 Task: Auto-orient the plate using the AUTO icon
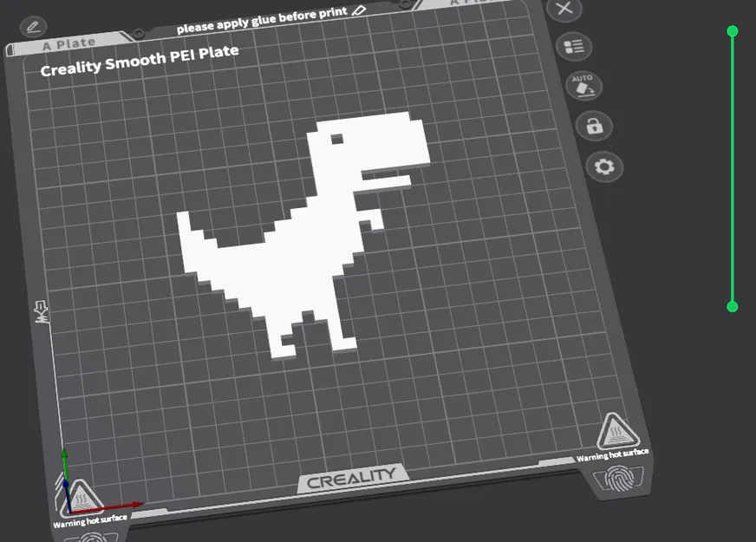[x=584, y=86]
